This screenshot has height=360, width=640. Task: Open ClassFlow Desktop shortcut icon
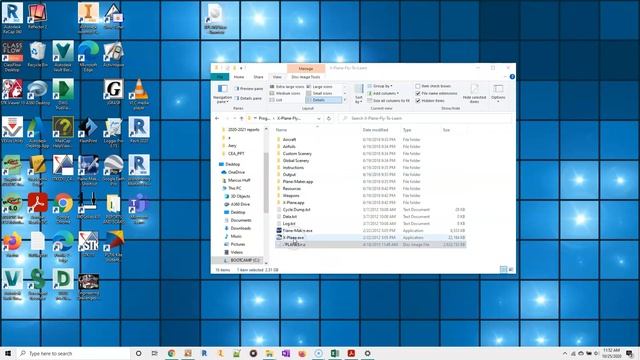tap(12, 56)
